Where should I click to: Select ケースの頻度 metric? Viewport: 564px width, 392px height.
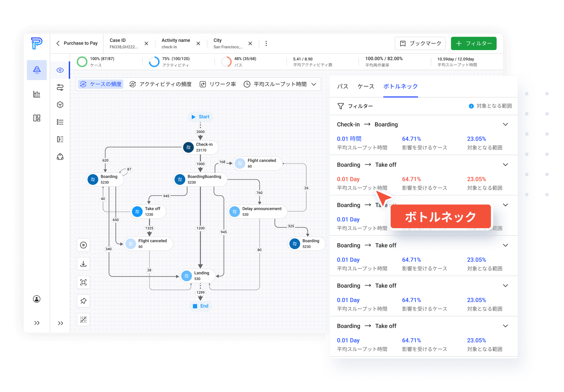101,84
